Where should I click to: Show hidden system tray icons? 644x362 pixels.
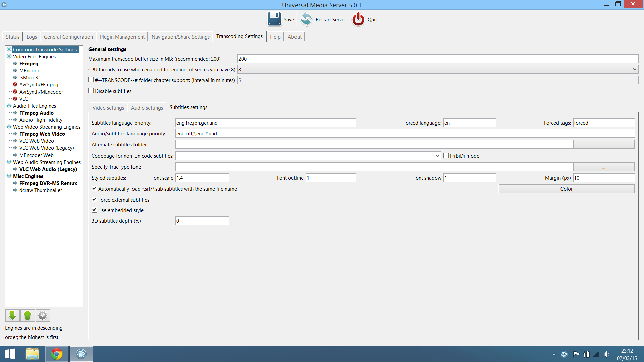554,354
